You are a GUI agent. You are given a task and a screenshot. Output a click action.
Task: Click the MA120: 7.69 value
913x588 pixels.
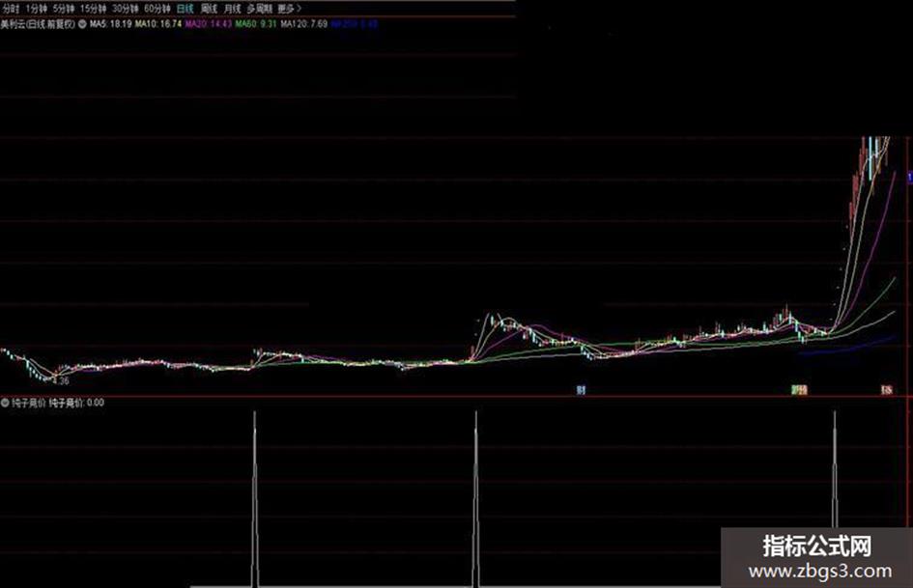pyautogui.click(x=304, y=24)
